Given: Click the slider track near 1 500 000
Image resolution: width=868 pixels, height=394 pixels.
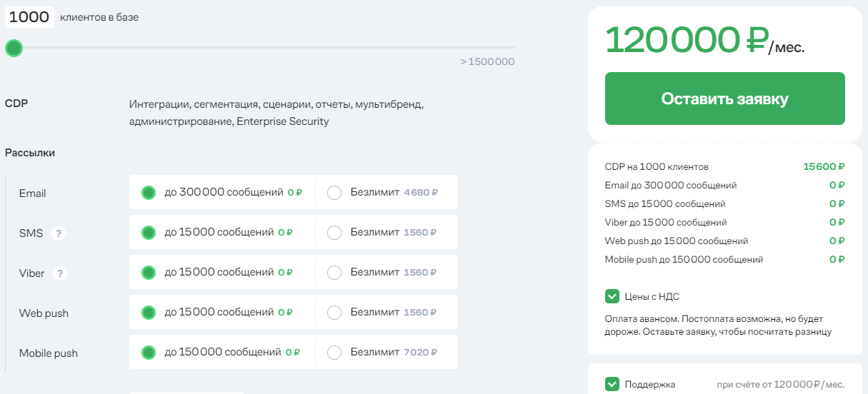Looking at the screenshot, I should tap(500, 48).
